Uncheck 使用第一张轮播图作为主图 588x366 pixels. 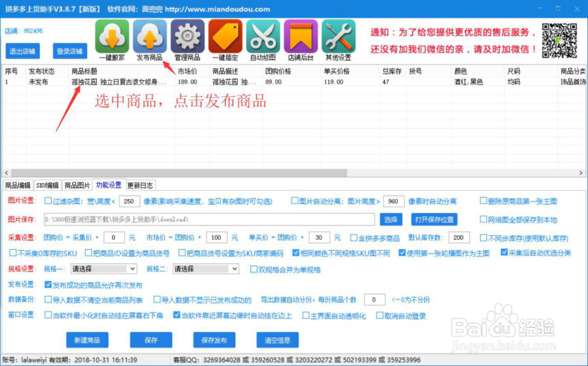(x=402, y=252)
